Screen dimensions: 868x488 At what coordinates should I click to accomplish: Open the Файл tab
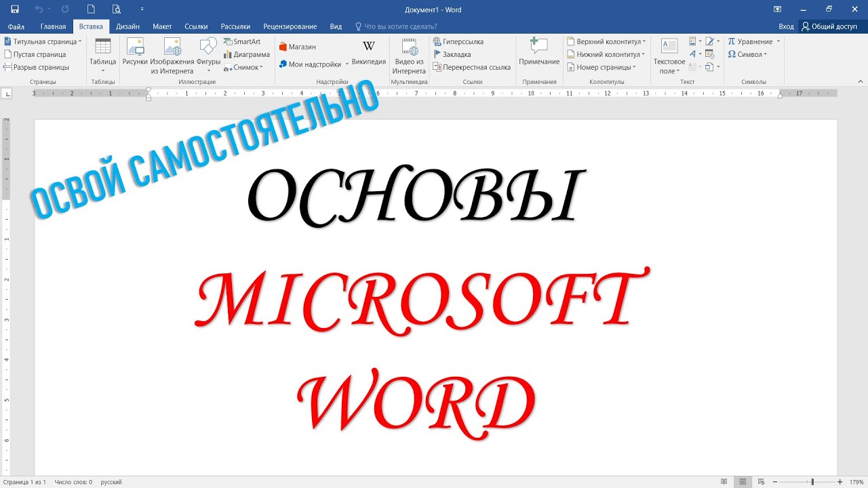(16, 26)
